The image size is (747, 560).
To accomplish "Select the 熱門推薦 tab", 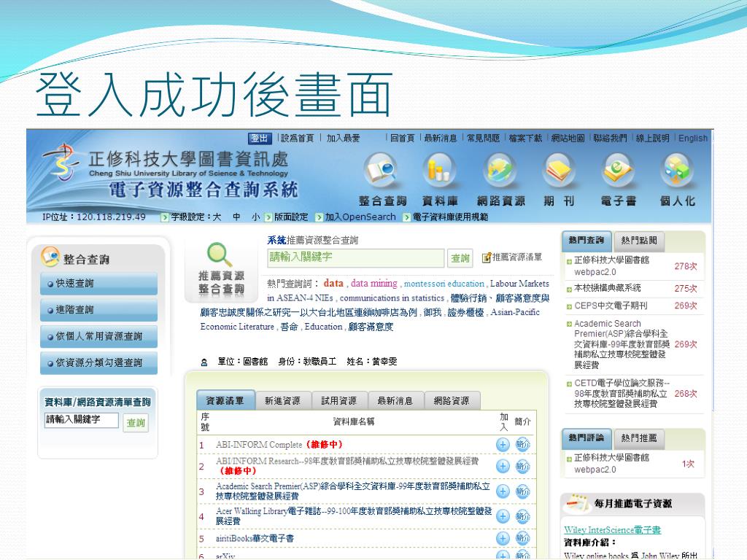I will pyautogui.click(x=639, y=438).
